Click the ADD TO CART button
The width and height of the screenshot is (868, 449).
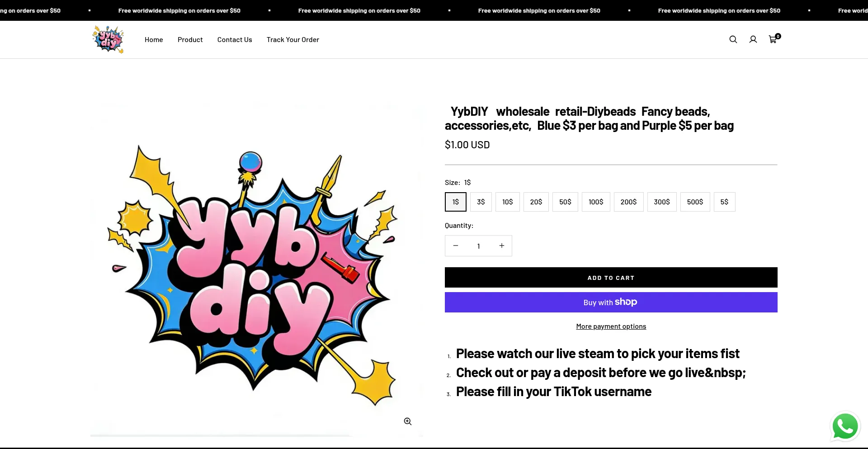point(611,277)
